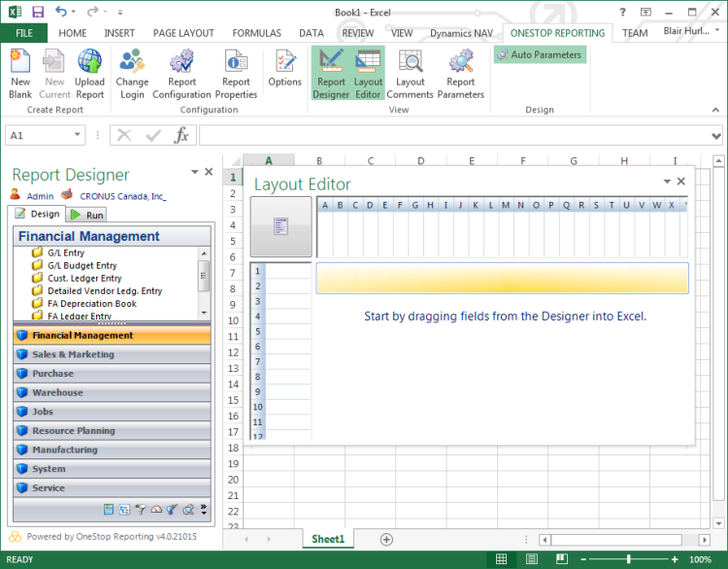The height and width of the screenshot is (569, 728).
Task: Open the Manufacturing module
Action: [112, 450]
